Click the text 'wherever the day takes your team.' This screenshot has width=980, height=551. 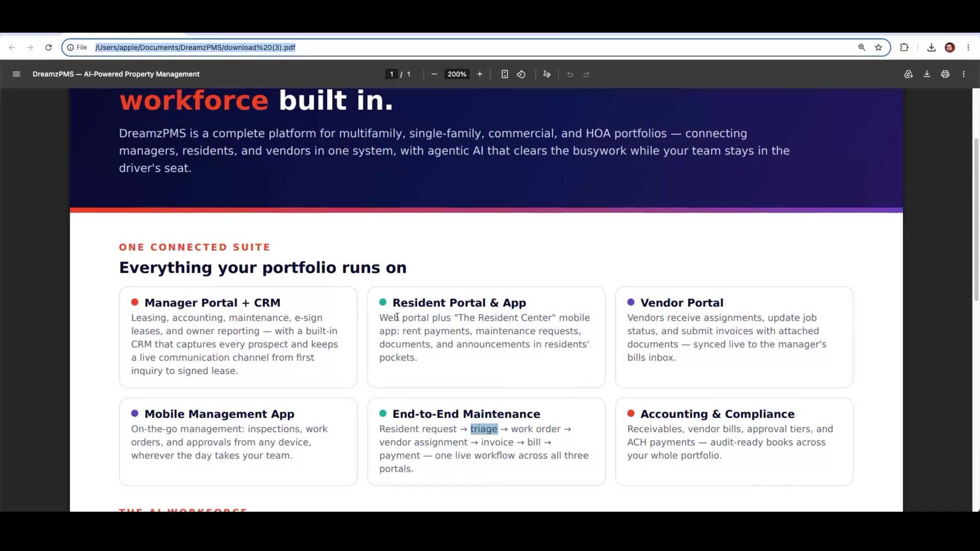[x=212, y=455]
